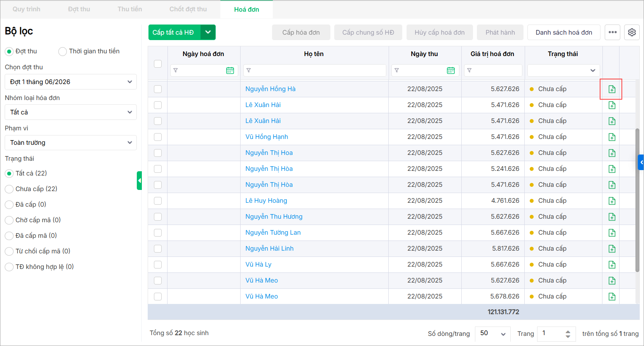Click the blue side panel handle

pos(641,162)
